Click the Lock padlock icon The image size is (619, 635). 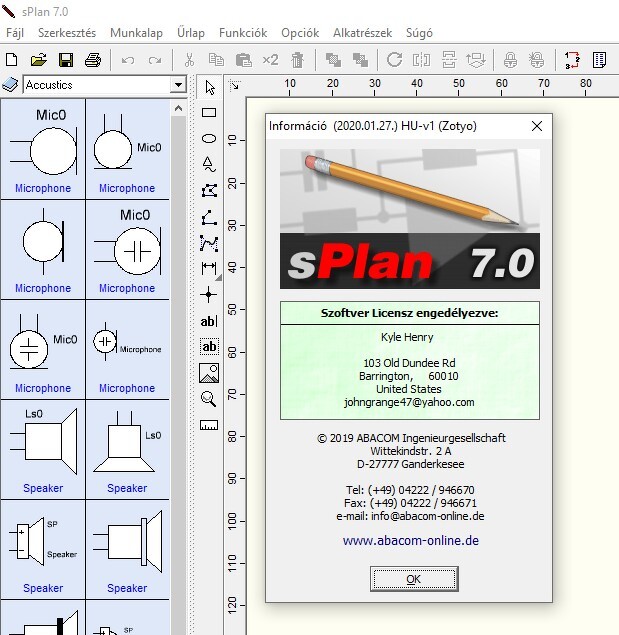click(510, 60)
